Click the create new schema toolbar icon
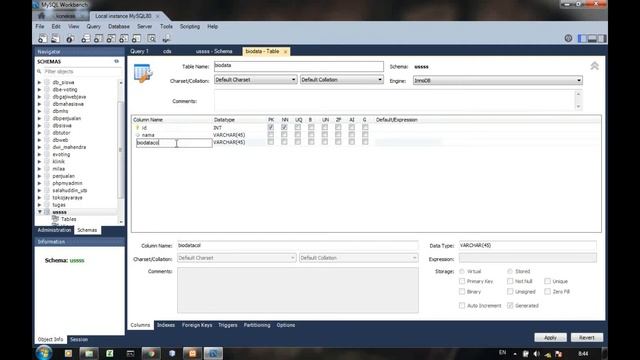 [x=85, y=39]
